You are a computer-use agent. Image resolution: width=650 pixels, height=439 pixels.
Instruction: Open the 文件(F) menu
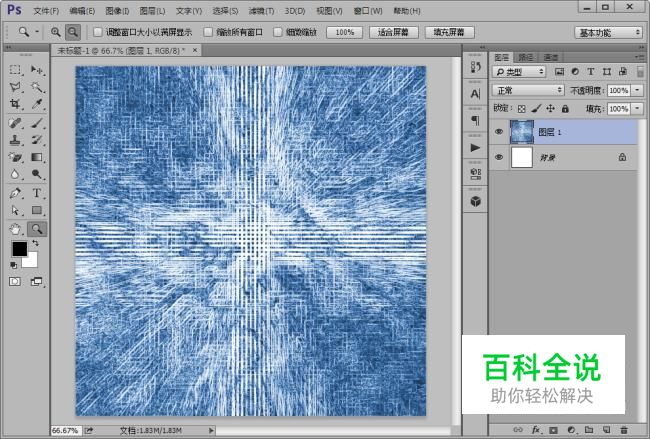(46, 11)
